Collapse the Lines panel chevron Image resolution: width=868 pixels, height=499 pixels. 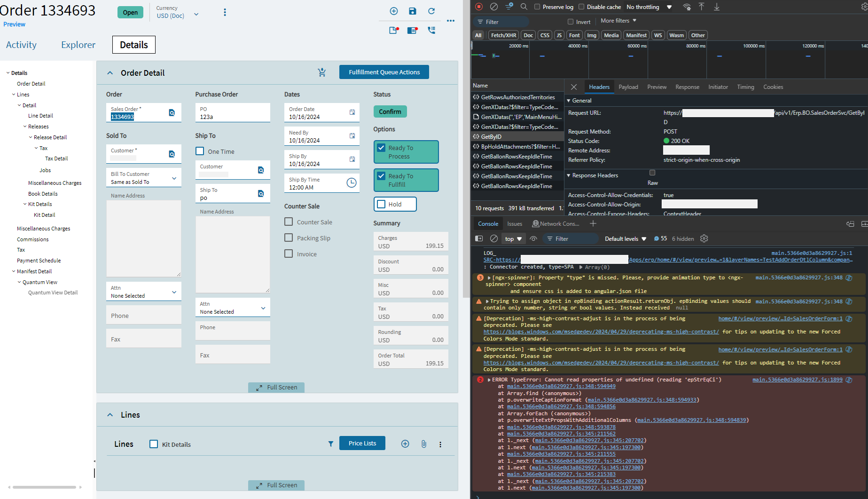coord(110,415)
